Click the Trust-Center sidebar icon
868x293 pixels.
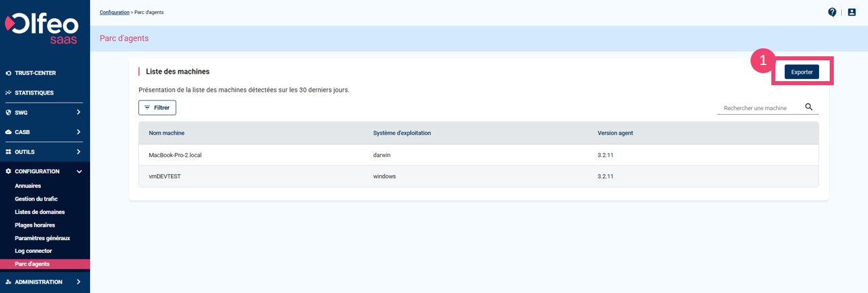8,73
